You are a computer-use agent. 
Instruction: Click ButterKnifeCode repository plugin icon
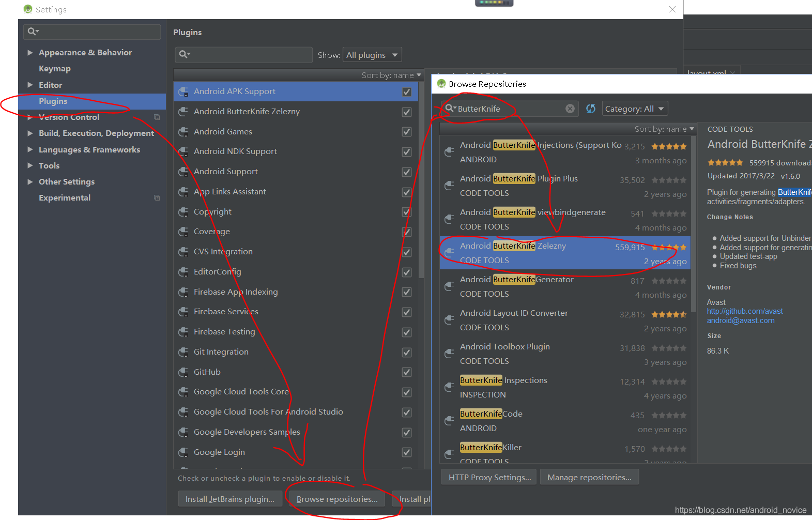coord(449,421)
